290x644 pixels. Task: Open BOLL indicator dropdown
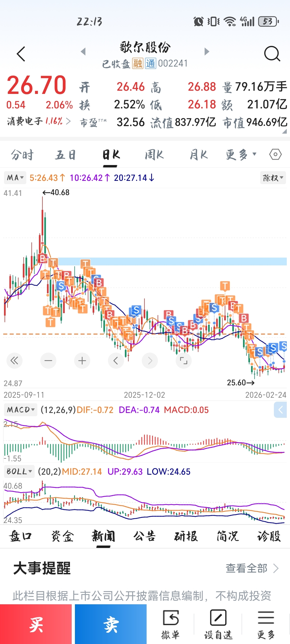[19, 471]
